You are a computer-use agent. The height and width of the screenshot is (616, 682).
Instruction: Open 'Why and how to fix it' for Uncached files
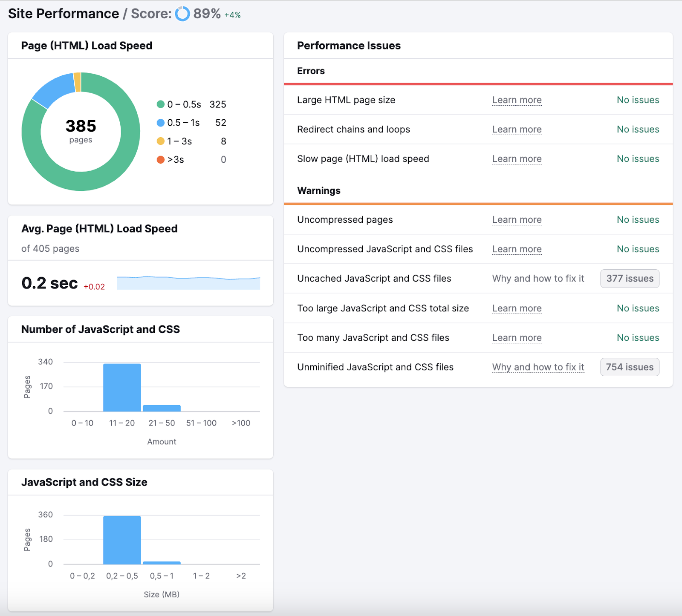(x=538, y=279)
